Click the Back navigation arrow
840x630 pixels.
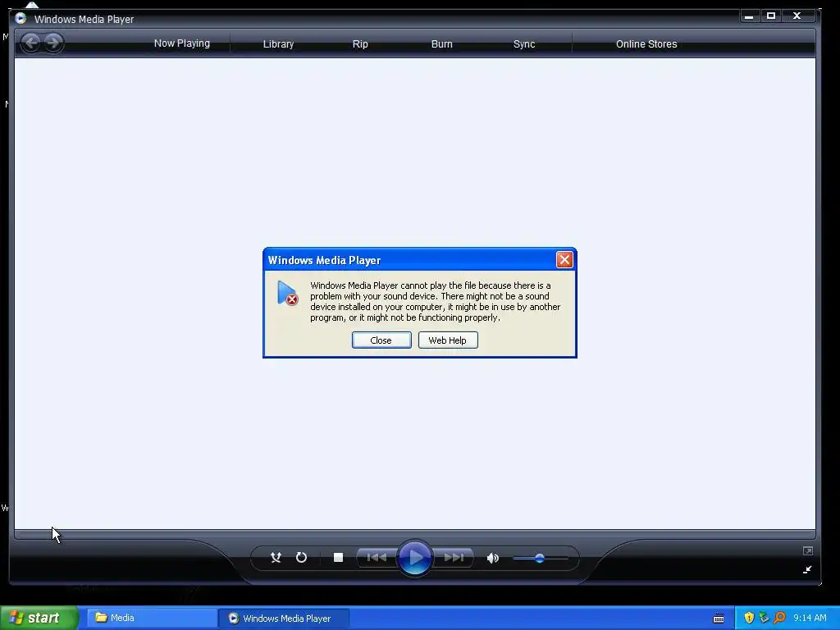[31, 43]
